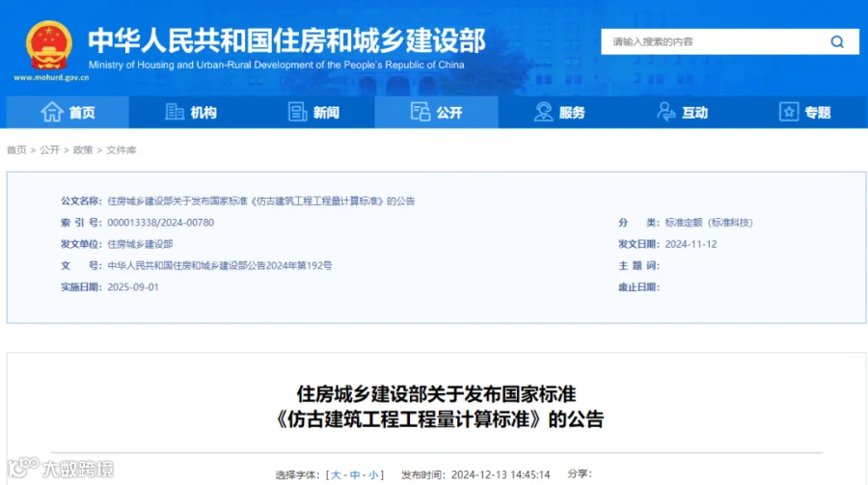Click the 服务 person icon
The width and height of the screenshot is (868, 485).
(543, 112)
